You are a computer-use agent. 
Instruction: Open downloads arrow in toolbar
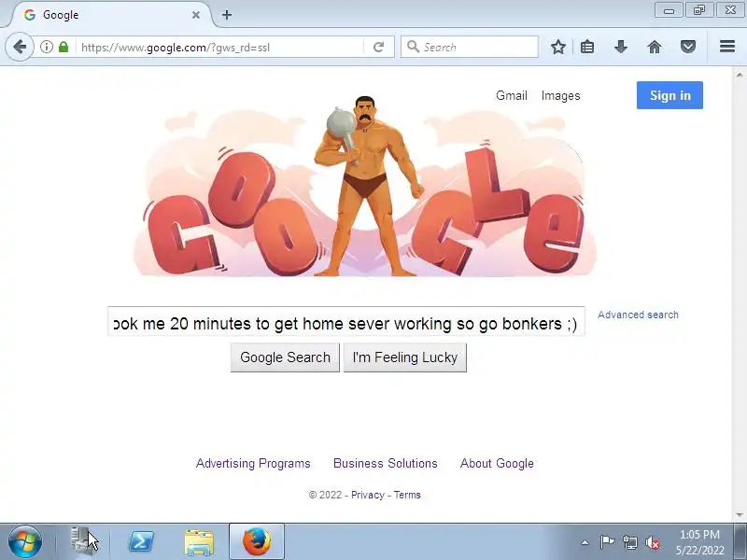coord(621,47)
